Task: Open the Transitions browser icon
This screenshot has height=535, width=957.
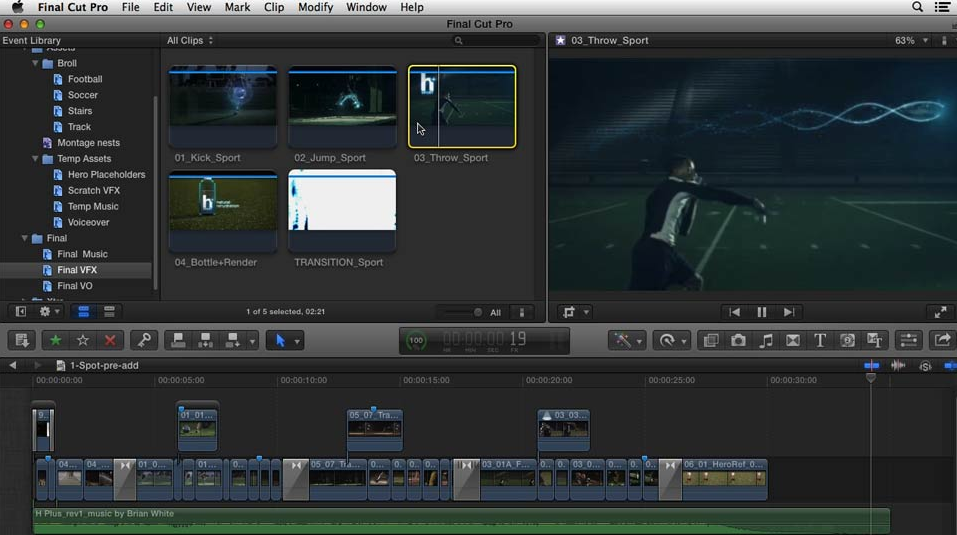Action: 793,341
